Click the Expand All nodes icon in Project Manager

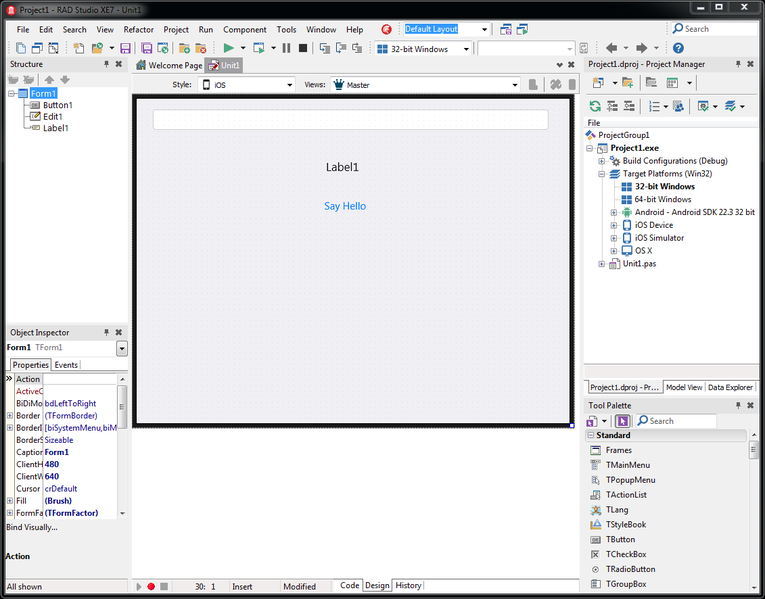(612, 106)
